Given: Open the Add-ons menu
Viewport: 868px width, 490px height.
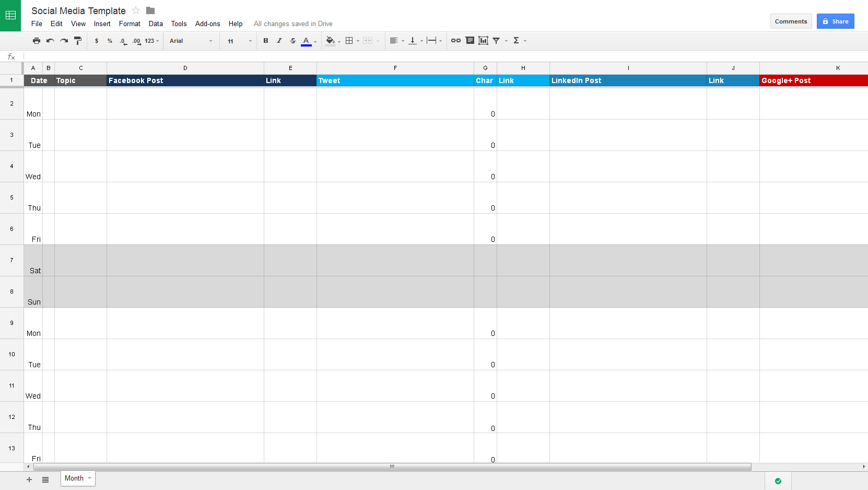Looking at the screenshot, I should [207, 24].
